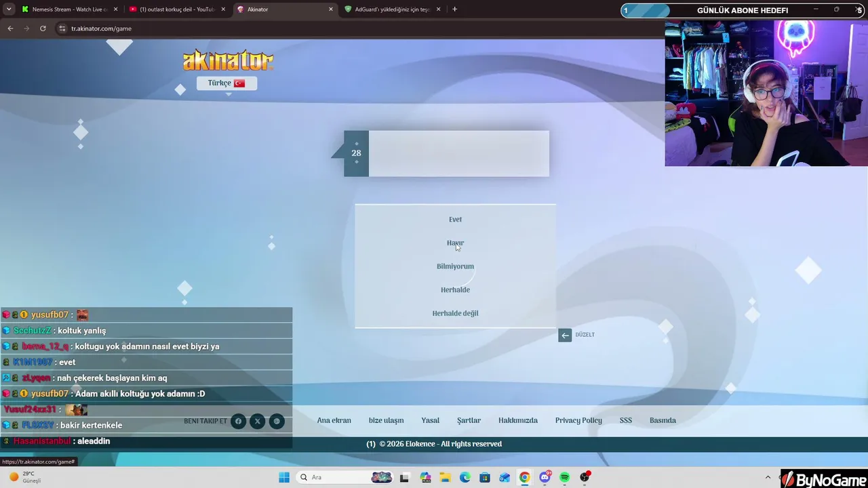Launch Microsoft Edge from the taskbar
This screenshot has height=488, width=868.
point(465,477)
